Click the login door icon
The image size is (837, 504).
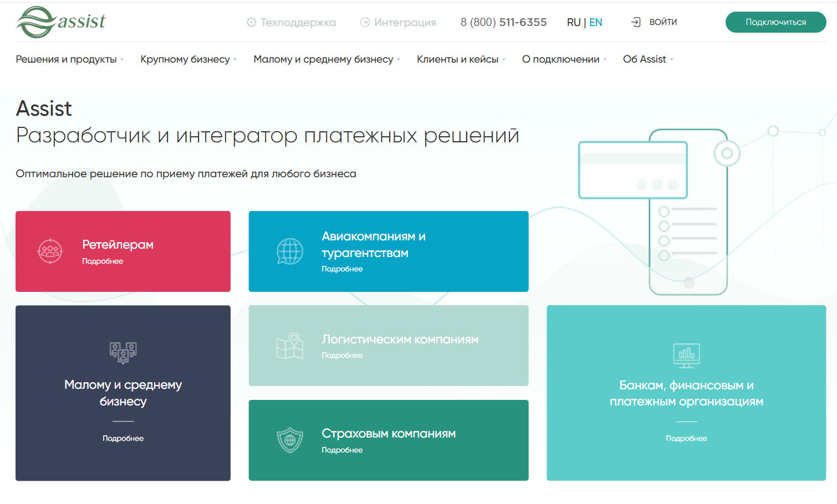point(636,22)
